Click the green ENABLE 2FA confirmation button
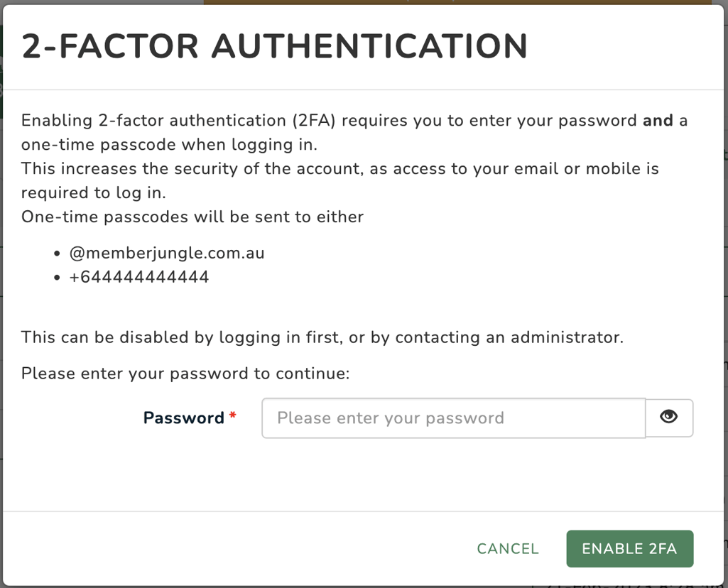Image resolution: width=728 pixels, height=588 pixels. 629,548
